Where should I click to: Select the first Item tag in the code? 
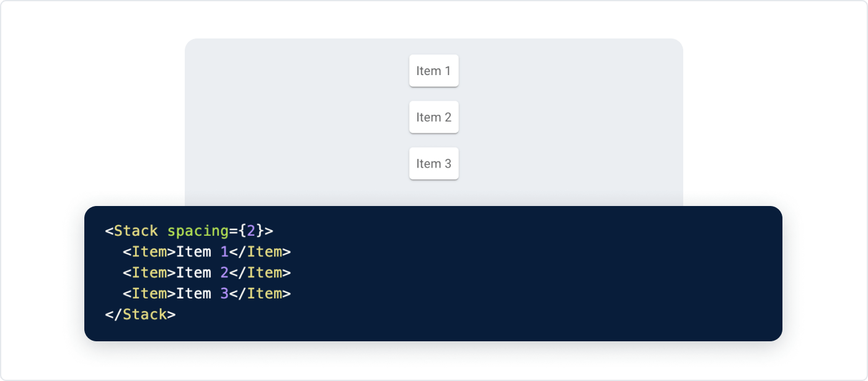(x=149, y=251)
